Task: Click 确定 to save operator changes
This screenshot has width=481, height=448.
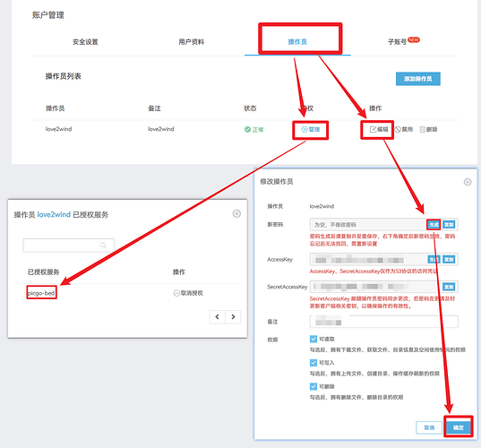Action: click(459, 427)
